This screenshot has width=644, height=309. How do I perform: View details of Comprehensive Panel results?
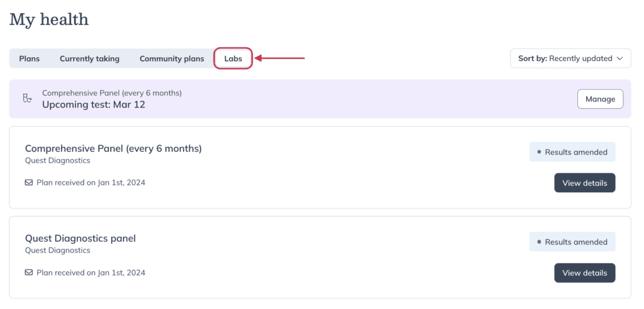(585, 183)
